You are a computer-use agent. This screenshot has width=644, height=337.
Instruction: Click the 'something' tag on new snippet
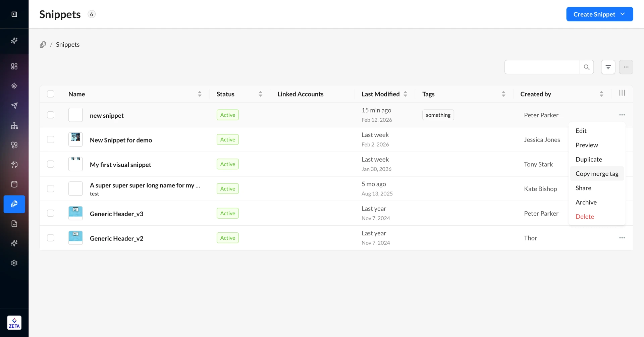point(438,115)
